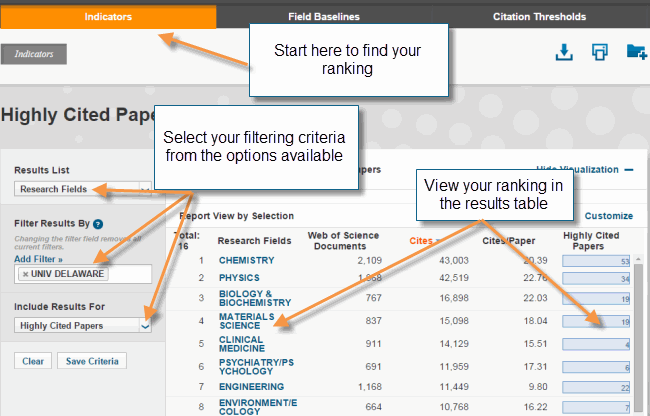650x416 pixels.
Task: Click the Chemistry highly cited papers bar
Action: pos(596,261)
